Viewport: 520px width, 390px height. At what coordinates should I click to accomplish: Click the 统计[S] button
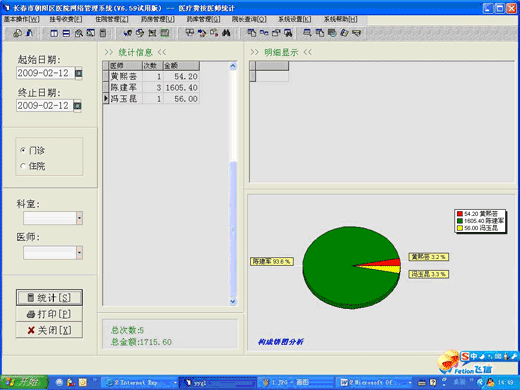pyautogui.click(x=49, y=297)
